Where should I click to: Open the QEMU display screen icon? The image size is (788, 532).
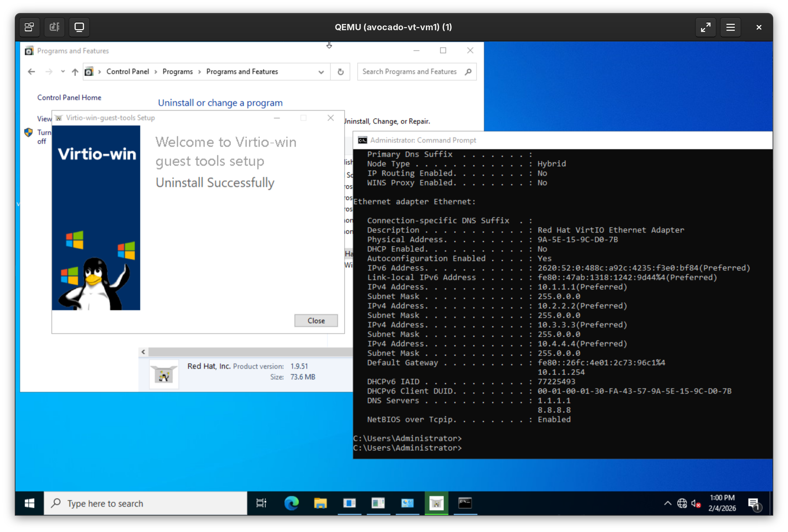pyautogui.click(x=79, y=27)
